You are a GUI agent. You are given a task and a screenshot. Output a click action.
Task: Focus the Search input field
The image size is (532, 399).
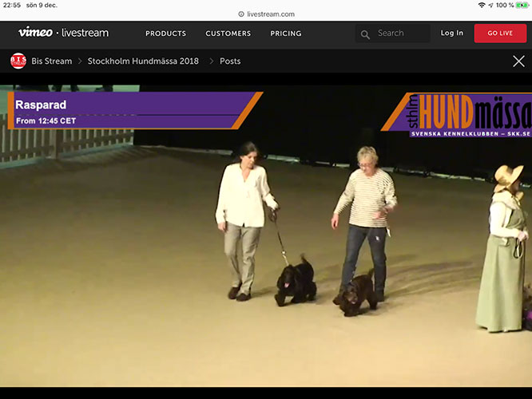(x=392, y=34)
